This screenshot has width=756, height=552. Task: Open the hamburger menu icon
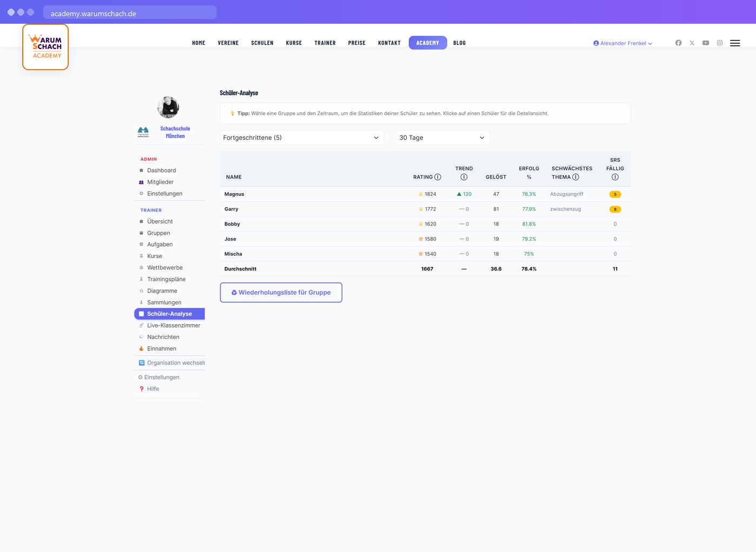click(x=735, y=43)
